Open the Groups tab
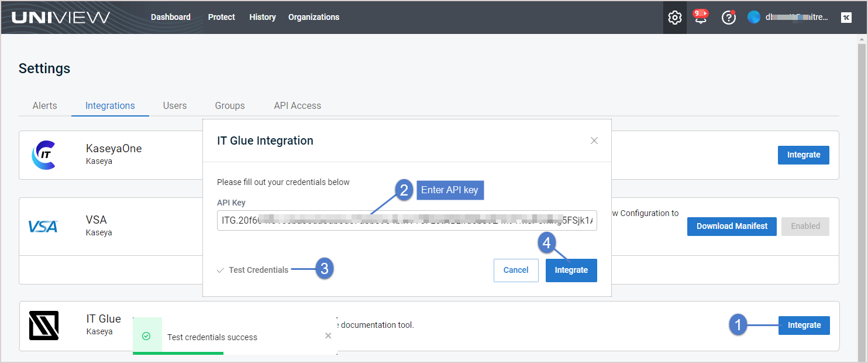Viewport: 868px width, 363px height. [x=230, y=105]
